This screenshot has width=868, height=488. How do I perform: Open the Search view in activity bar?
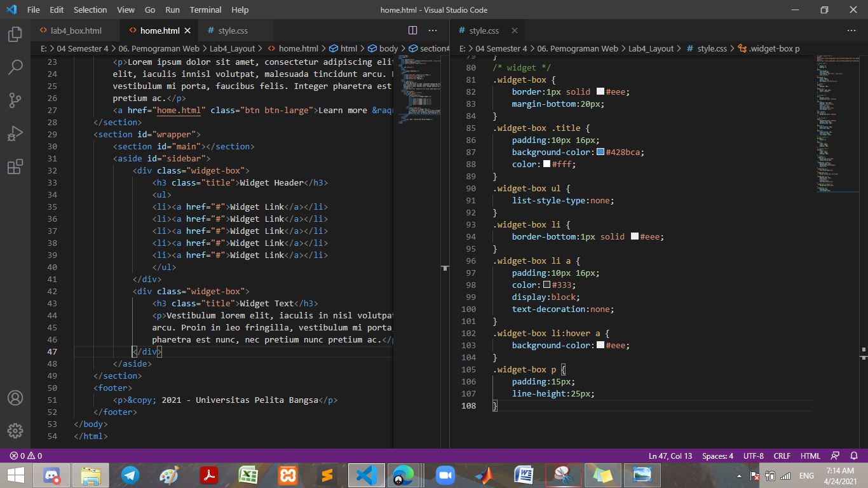pos(15,67)
